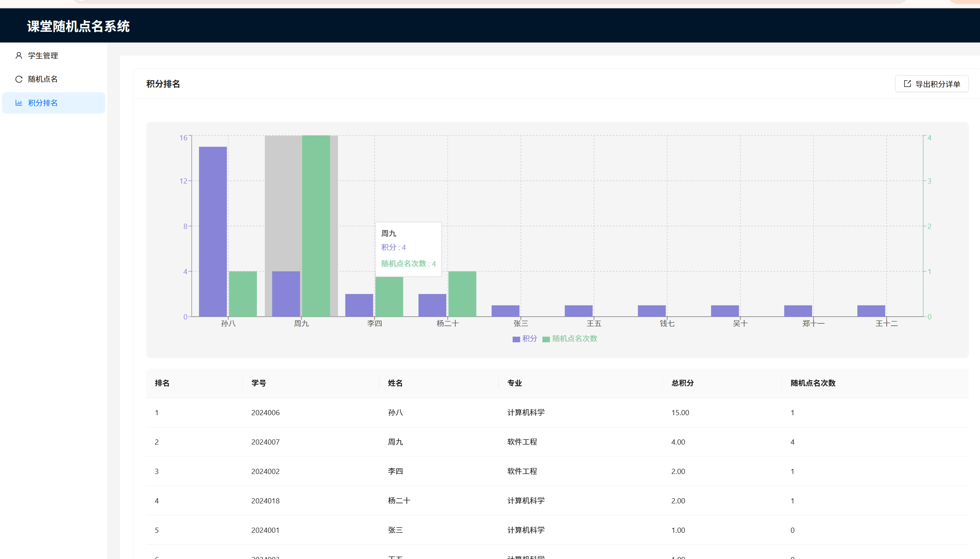Image resolution: width=980 pixels, height=559 pixels.
Task: Click 杨二十 name cell in the table
Action: coord(399,501)
